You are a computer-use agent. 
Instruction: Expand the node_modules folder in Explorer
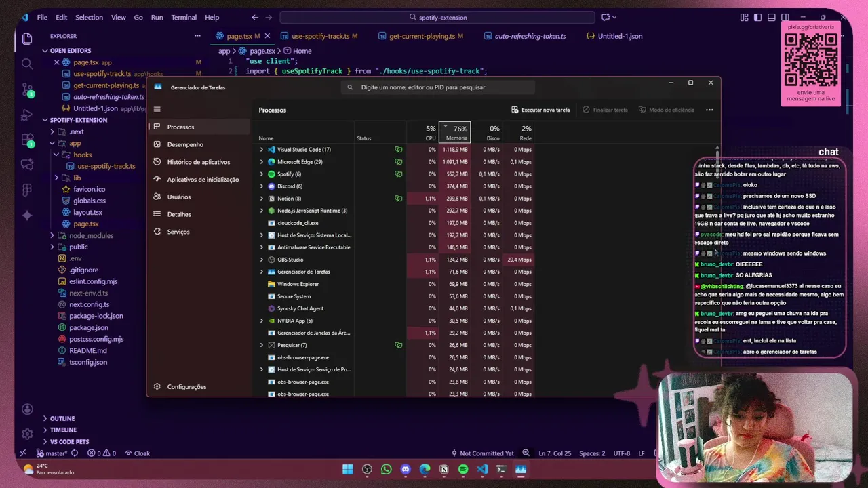(x=52, y=235)
